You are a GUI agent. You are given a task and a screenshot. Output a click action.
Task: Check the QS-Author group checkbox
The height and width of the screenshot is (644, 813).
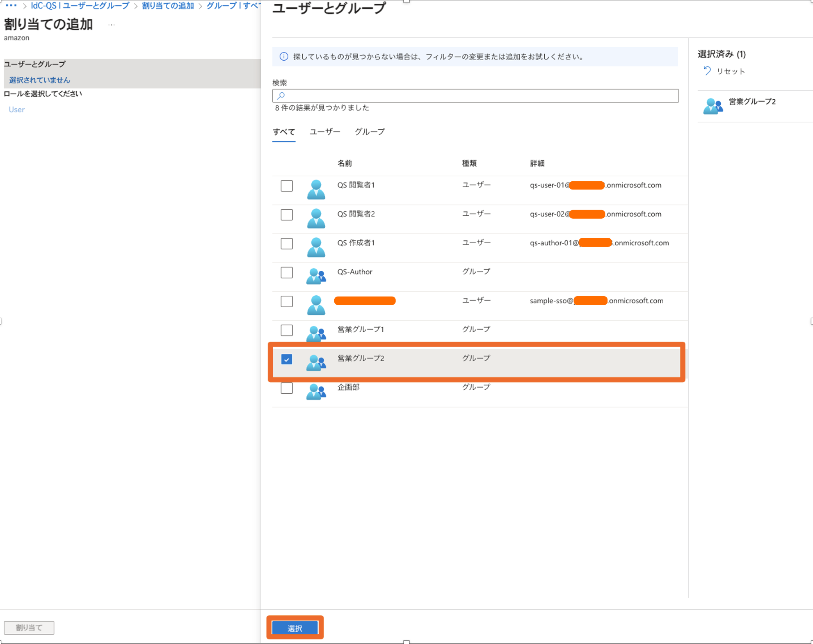coord(287,272)
